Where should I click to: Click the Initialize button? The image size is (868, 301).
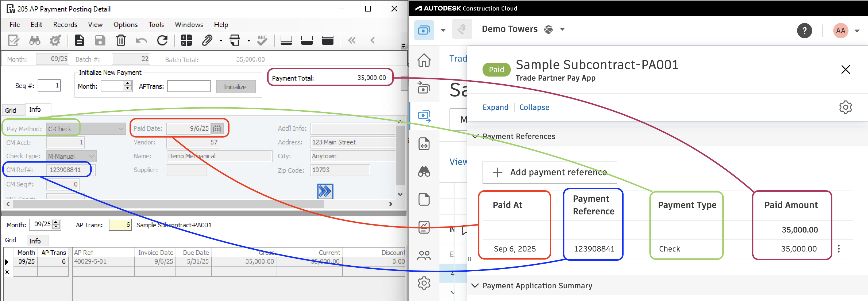click(235, 87)
